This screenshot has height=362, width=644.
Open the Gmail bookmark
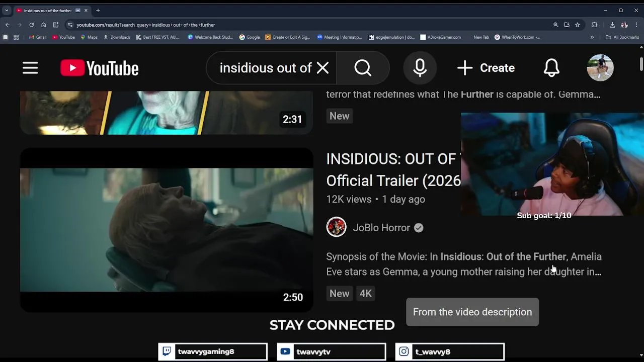[x=38, y=37]
